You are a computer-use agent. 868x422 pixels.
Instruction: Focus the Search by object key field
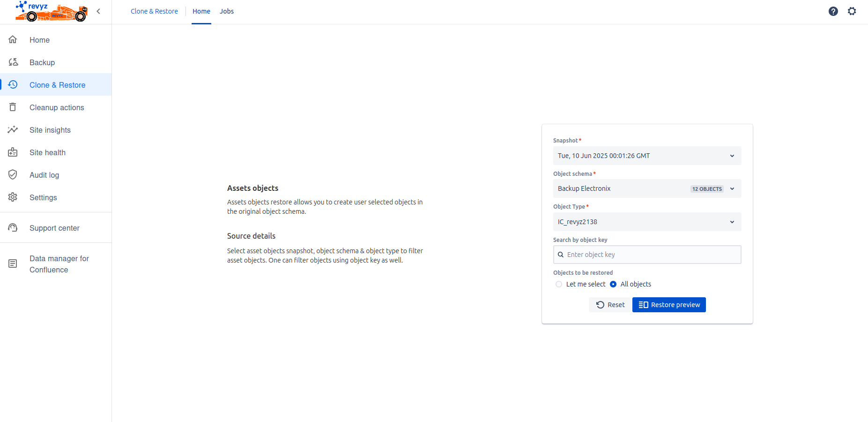click(651, 255)
